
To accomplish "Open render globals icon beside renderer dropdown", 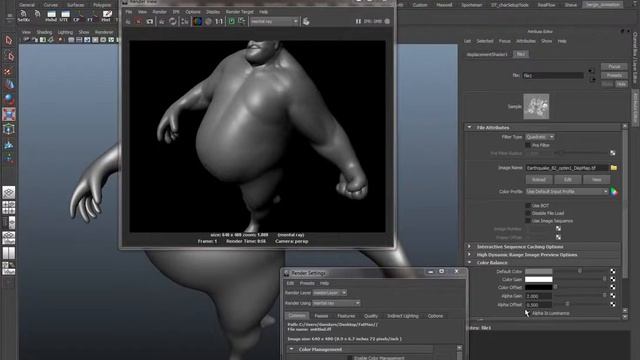I will pos(306,21).
